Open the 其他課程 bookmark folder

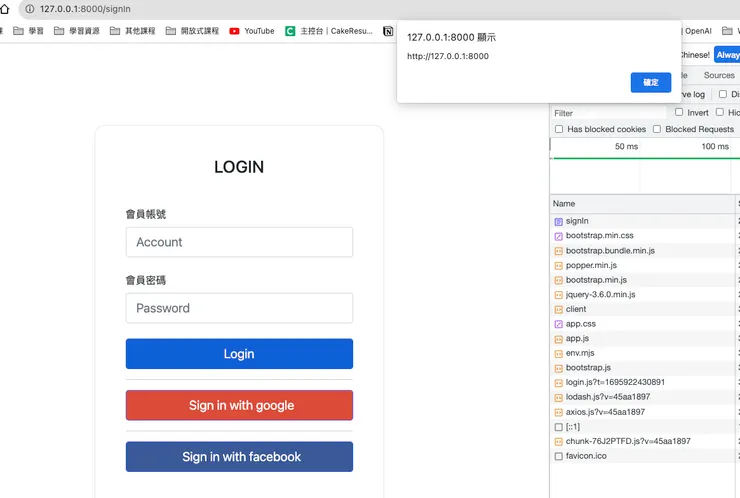pyautogui.click(x=133, y=31)
